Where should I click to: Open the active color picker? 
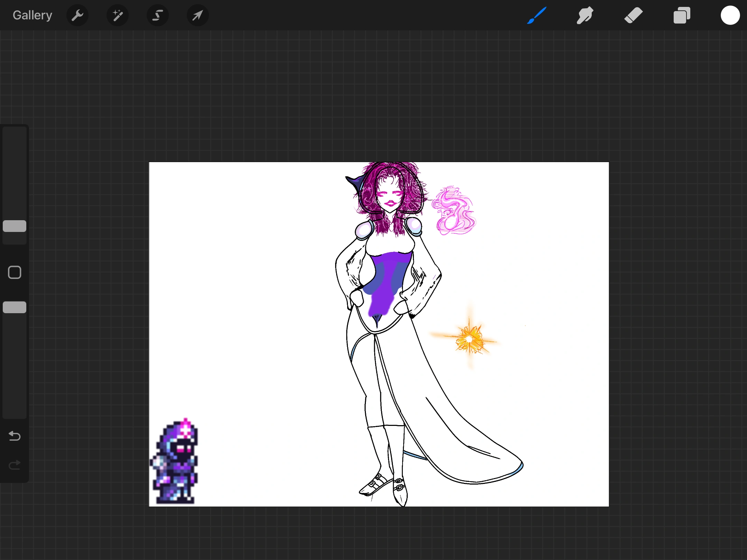(x=730, y=15)
